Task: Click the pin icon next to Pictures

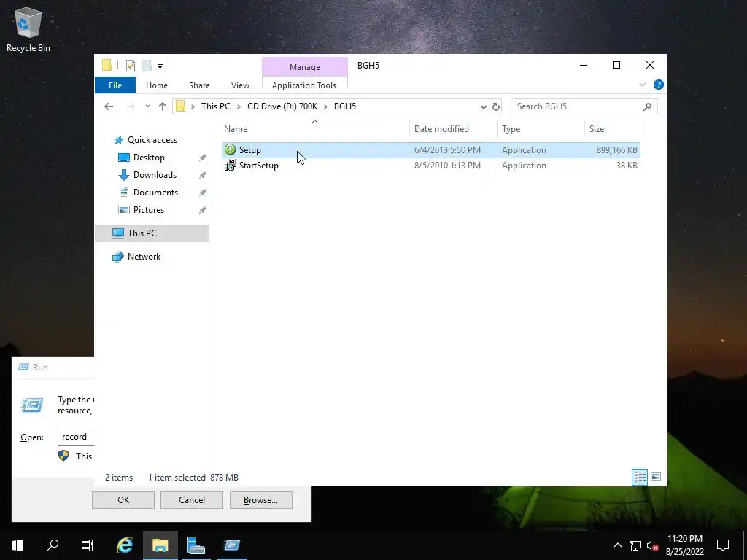Action: [203, 210]
